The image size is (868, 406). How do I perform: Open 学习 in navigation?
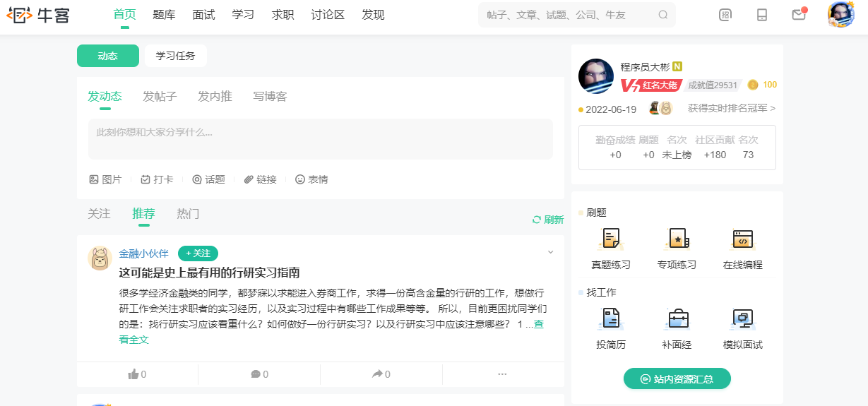click(243, 14)
